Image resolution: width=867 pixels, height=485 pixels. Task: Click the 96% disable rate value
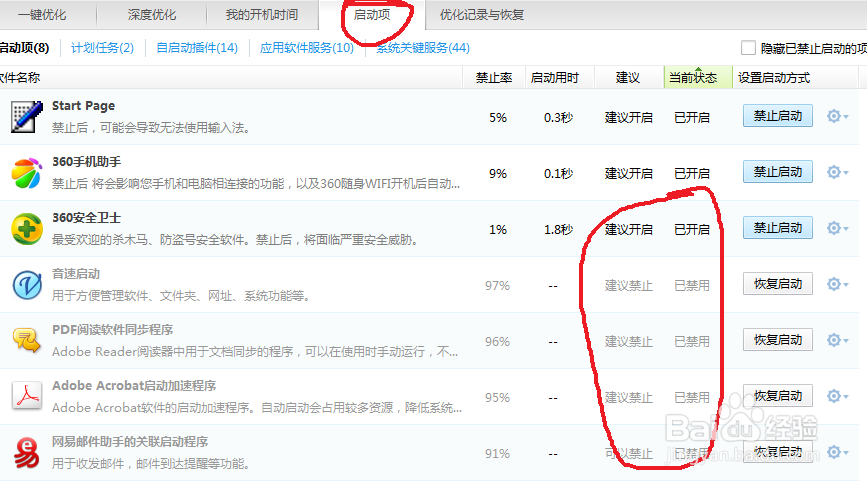point(497,342)
